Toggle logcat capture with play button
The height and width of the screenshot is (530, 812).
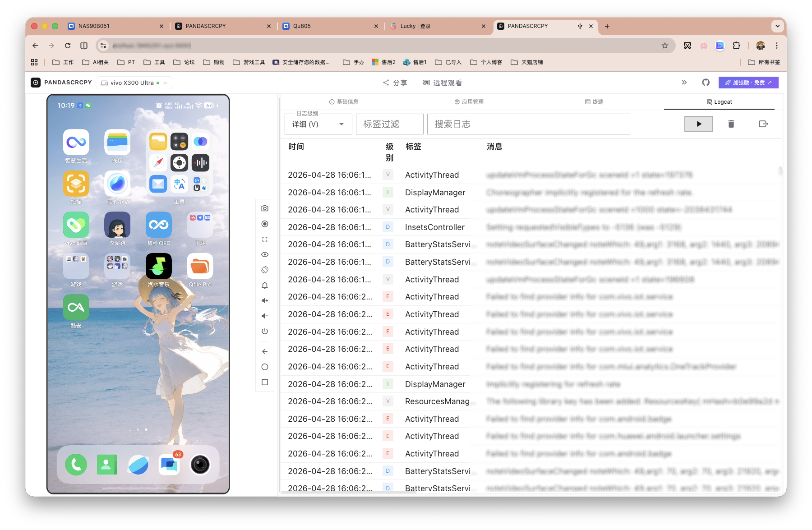698,124
